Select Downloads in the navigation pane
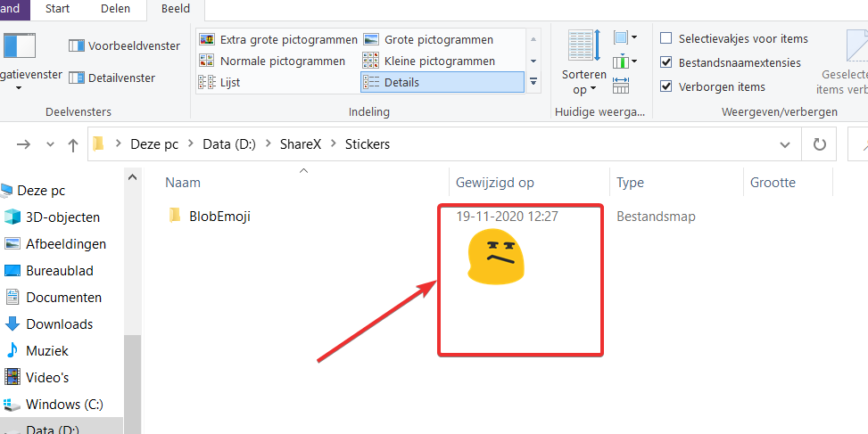This screenshot has height=434, width=868. pyautogui.click(x=59, y=323)
